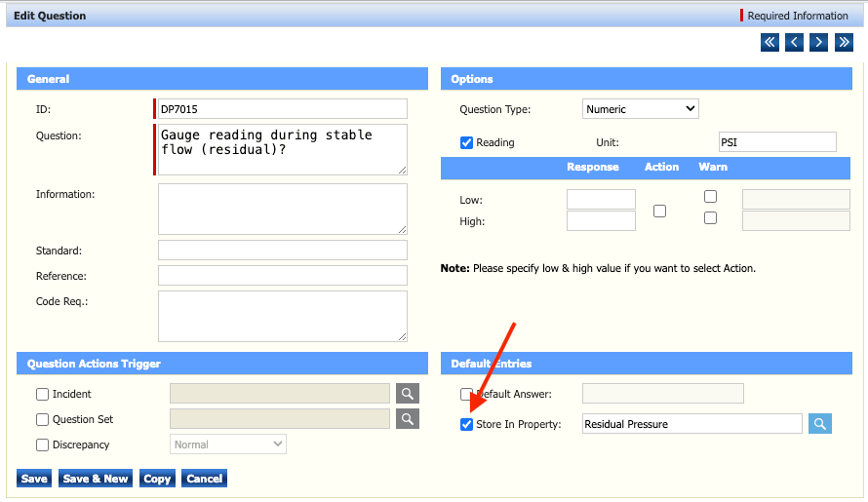
Task: Click into the Unit field showing PSI
Action: [776, 142]
